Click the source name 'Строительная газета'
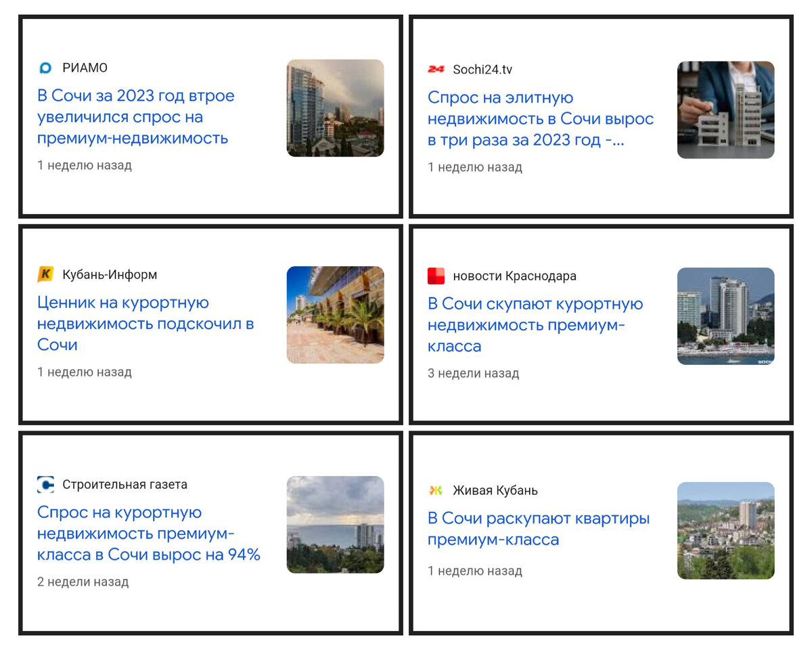This screenshot has height=650, width=812. [x=125, y=484]
